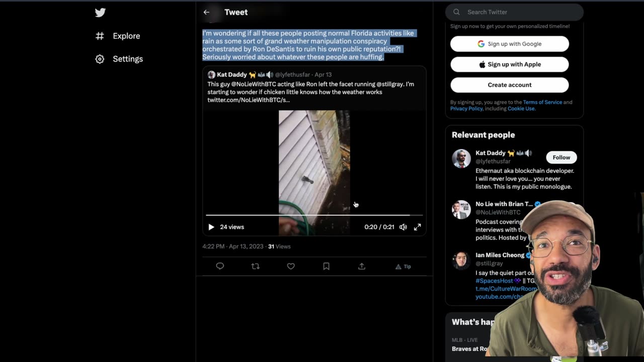This screenshot has height=362, width=644.
Task: Click the Tweet page title
Action: tap(236, 12)
